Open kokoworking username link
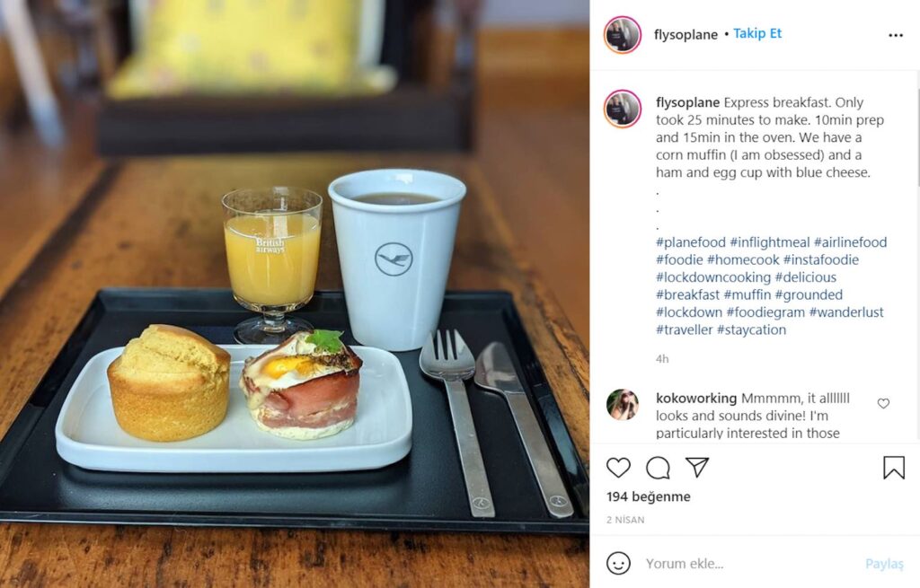The width and height of the screenshot is (920, 588). (x=696, y=398)
